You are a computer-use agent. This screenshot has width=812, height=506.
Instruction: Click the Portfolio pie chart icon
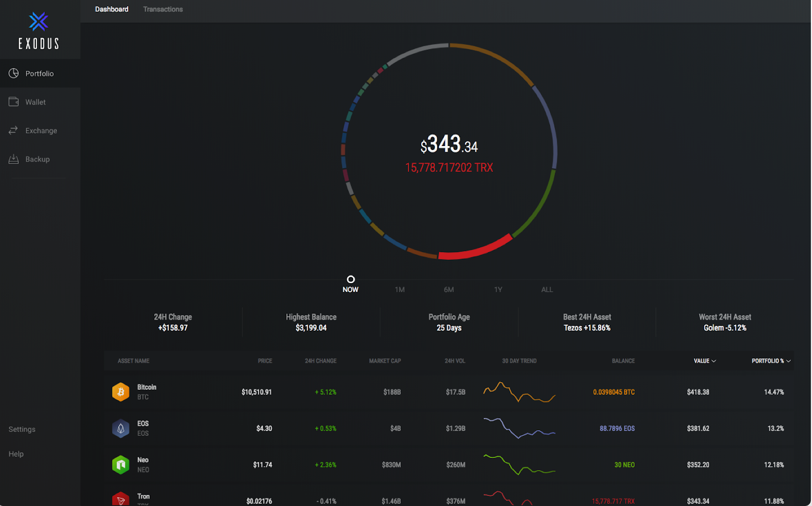14,73
